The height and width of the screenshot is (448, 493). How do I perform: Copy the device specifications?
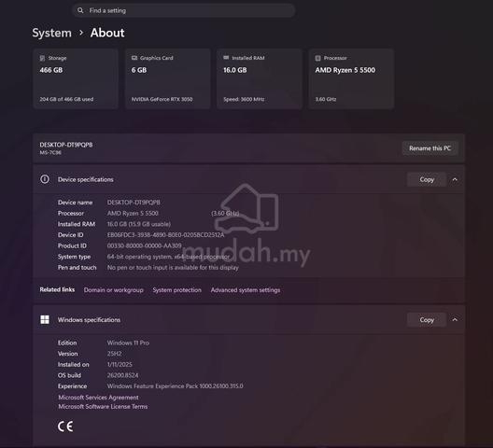coord(427,179)
